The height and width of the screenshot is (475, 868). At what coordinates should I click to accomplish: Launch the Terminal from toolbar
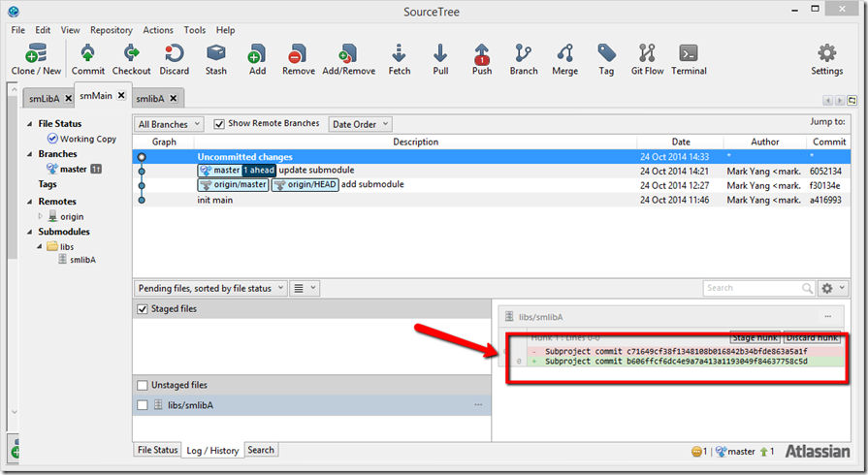689,59
